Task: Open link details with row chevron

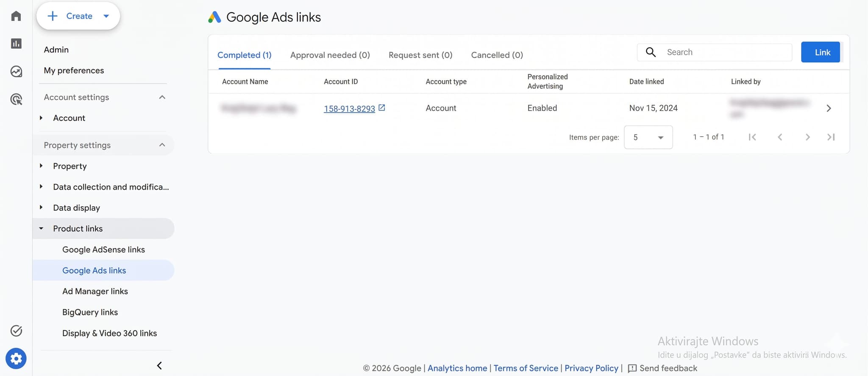Action: point(829,108)
